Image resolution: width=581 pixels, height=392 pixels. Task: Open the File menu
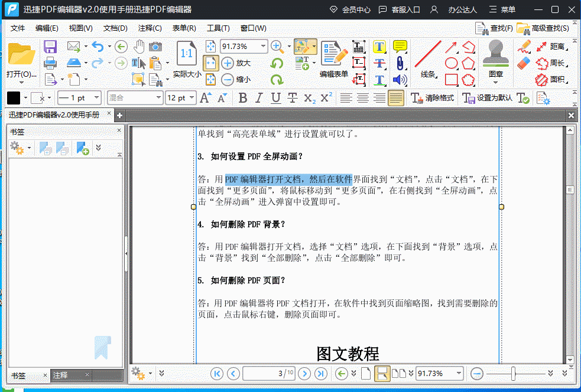17,28
